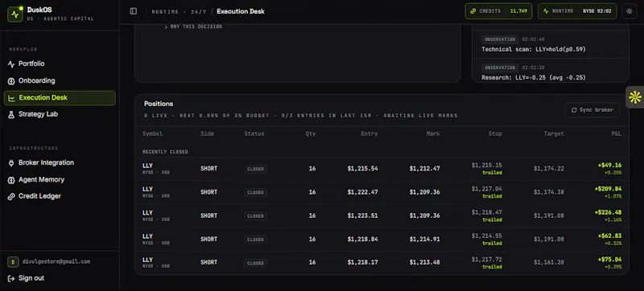Viewport: 644px width, 291px height.
Task: Open the Execution Desk page
Action: (x=60, y=98)
